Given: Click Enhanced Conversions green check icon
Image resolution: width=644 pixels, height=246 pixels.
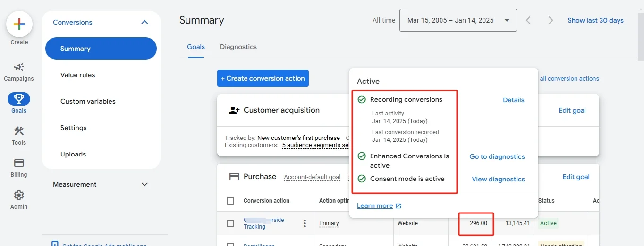Looking at the screenshot, I should (x=362, y=156).
